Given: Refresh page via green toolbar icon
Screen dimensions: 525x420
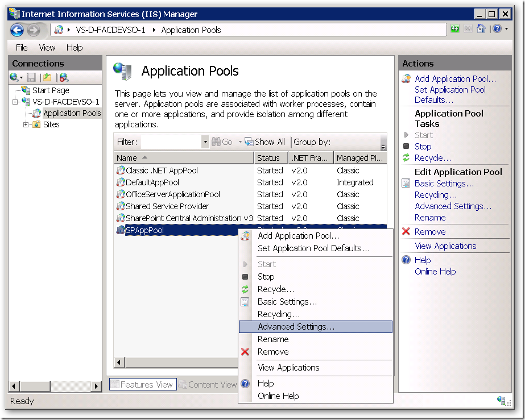Looking at the screenshot, I should click(454, 29).
